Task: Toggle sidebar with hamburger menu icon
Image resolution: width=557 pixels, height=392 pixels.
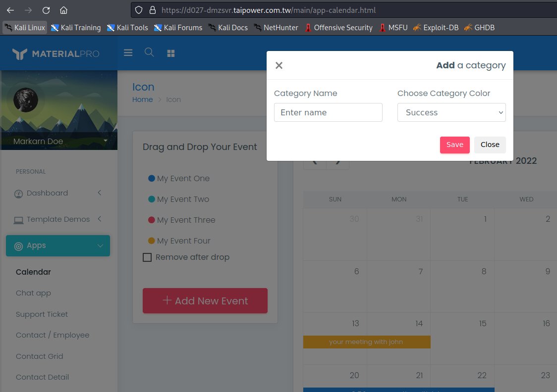Action: [128, 53]
